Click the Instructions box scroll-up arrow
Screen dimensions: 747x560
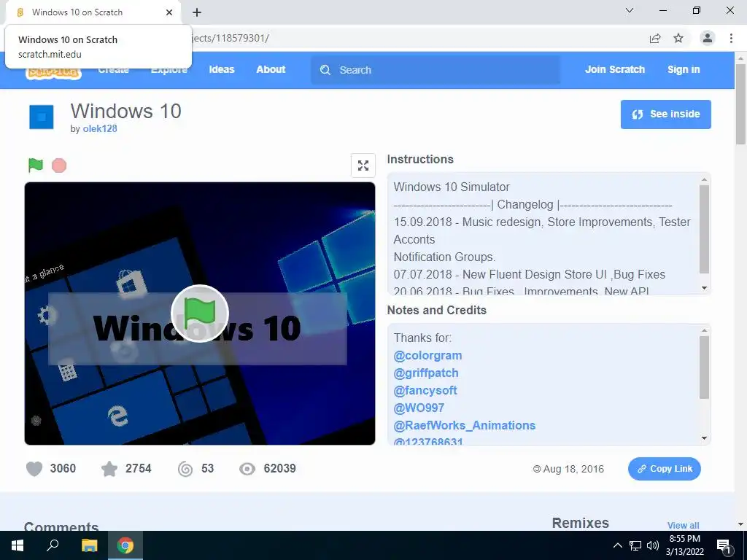click(x=704, y=179)
